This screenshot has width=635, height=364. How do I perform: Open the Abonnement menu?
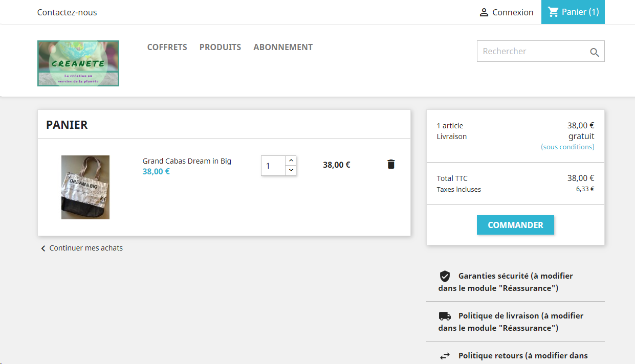tap(283, 47)
